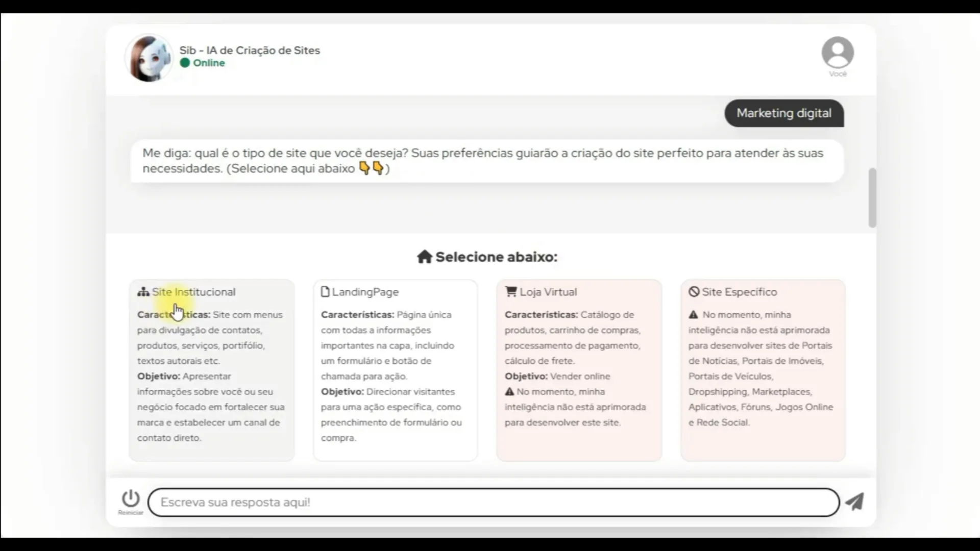Pick the Site Específico card title

[739, 292]
